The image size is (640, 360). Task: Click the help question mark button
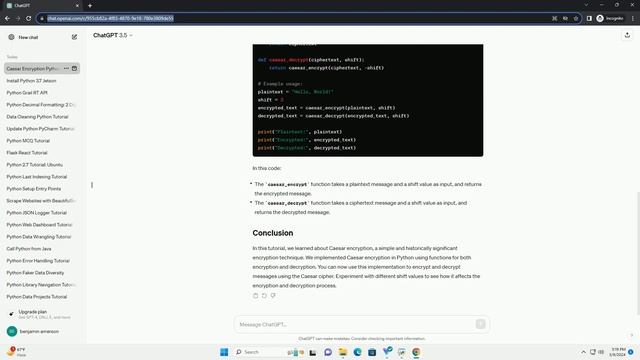point(631,335)
